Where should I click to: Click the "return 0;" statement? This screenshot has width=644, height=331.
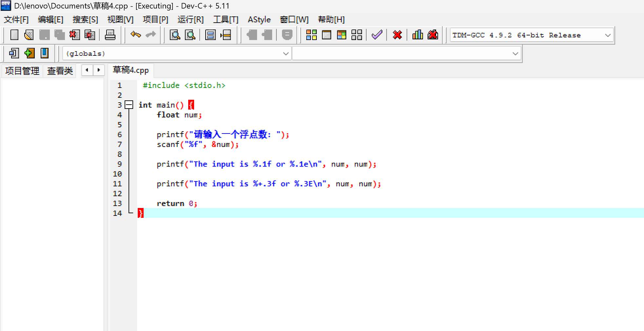click(177, 203)
